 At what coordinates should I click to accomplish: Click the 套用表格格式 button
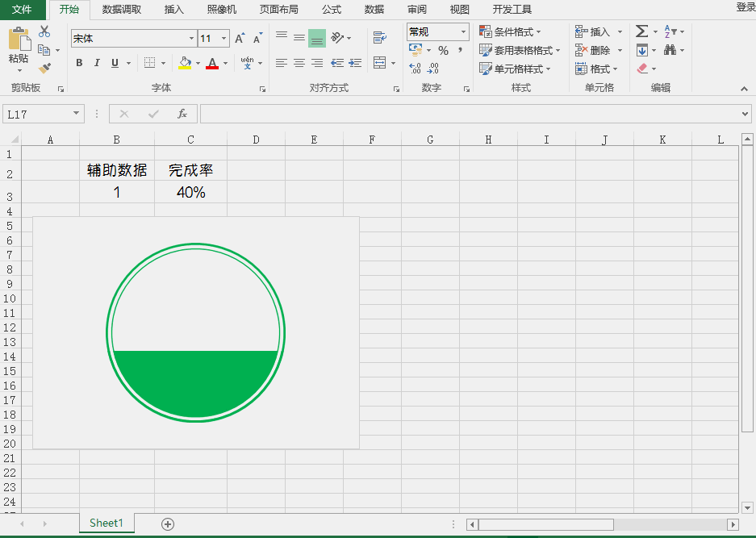click(x=520, y=49)
